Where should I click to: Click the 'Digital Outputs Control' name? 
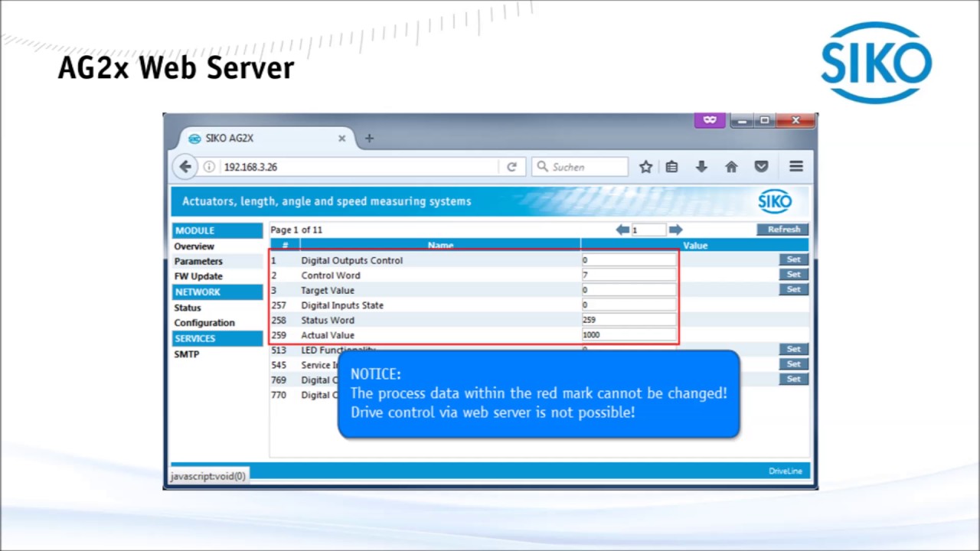click(x=351, y=260)
